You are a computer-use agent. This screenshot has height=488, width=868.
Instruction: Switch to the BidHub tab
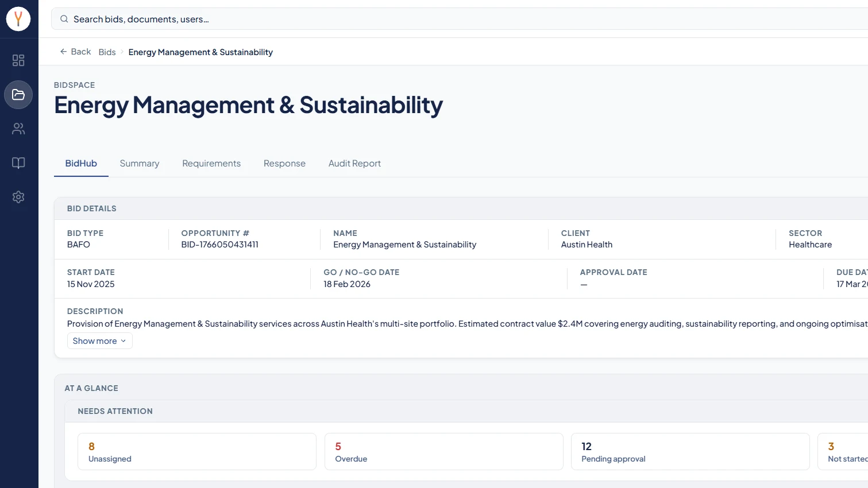click(81, 164)
